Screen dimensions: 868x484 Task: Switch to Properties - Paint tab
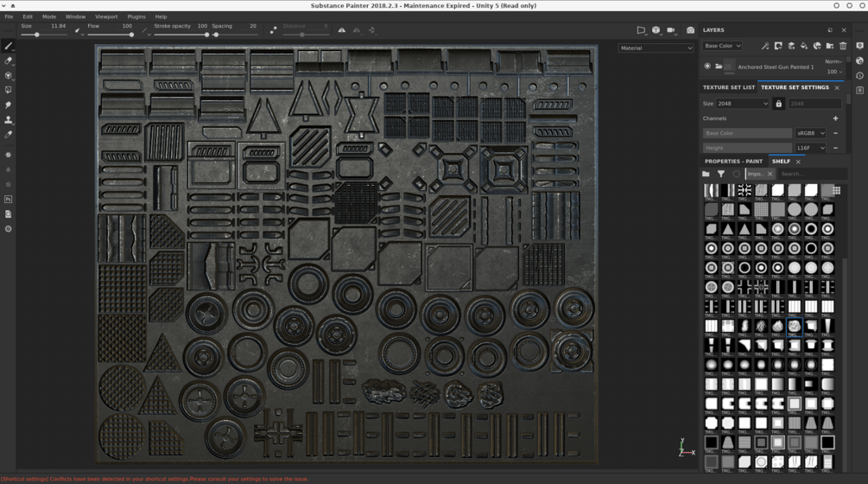(x=733, y=161)
